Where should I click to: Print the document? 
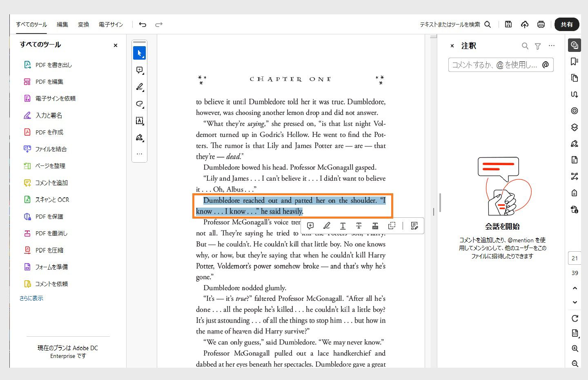541,25
